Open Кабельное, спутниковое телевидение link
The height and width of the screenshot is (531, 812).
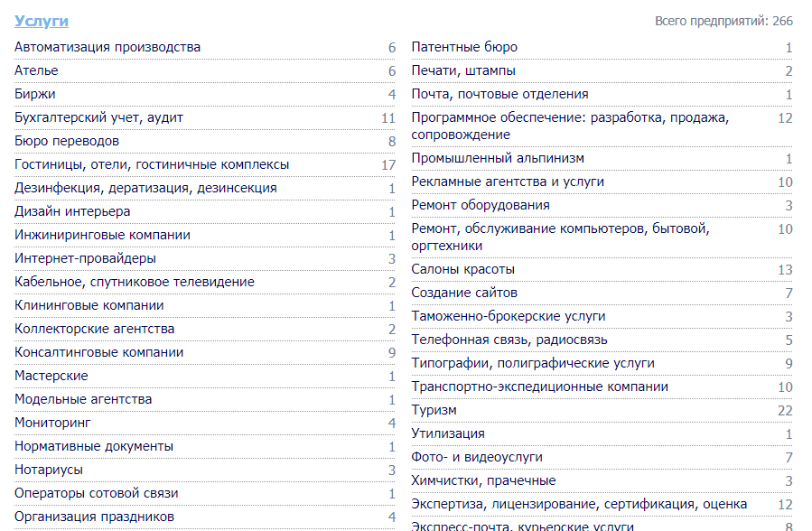point(135,282)
